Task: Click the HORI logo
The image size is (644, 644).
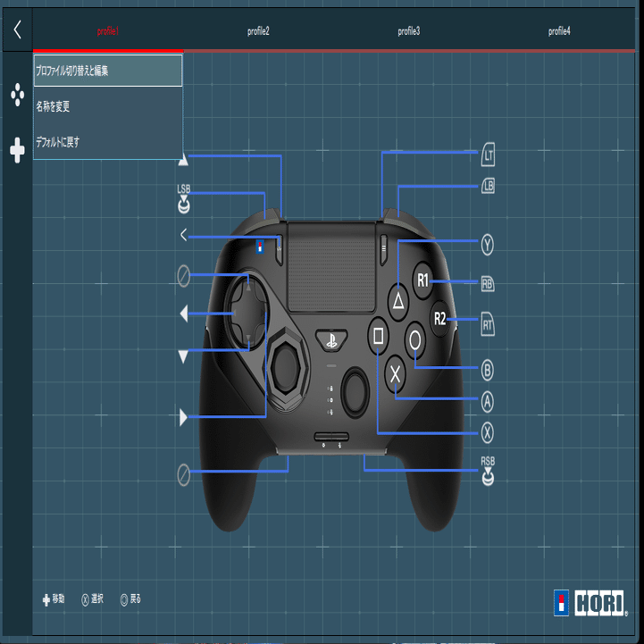Action: pyautogui.click(x=590, y=603)
